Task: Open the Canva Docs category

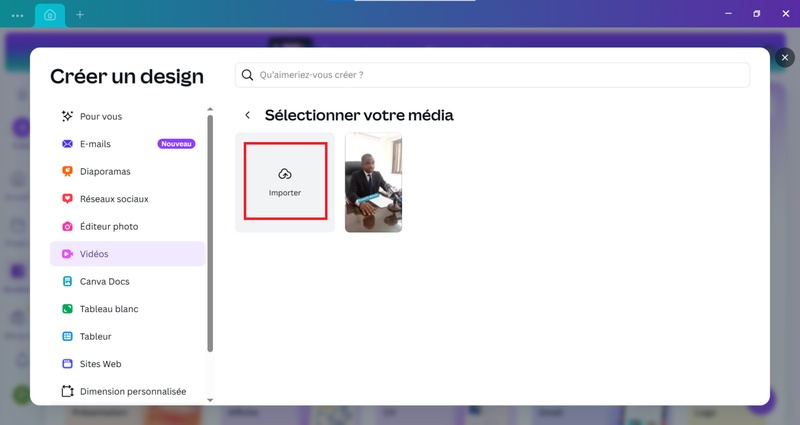Action: coord(128,282)
